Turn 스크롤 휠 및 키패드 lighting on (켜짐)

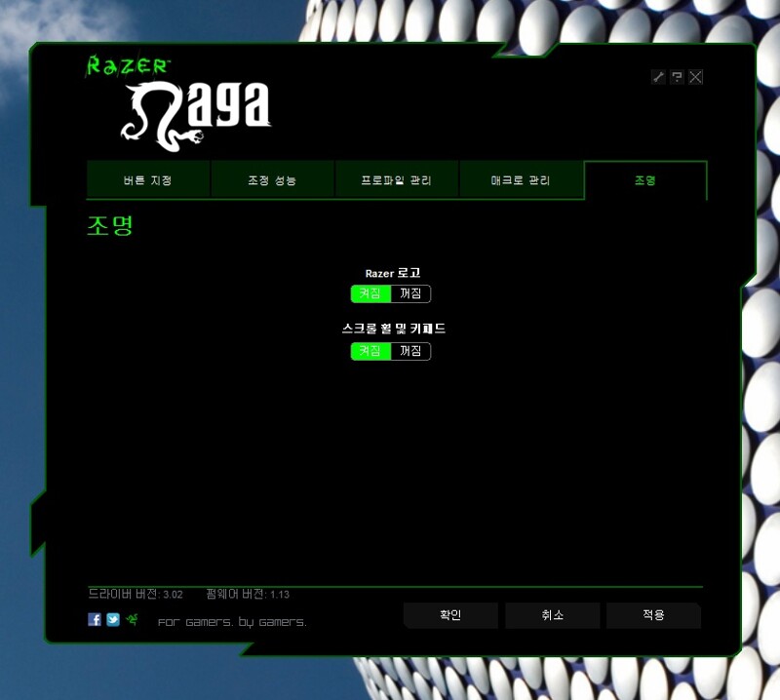tap(370, 351)
